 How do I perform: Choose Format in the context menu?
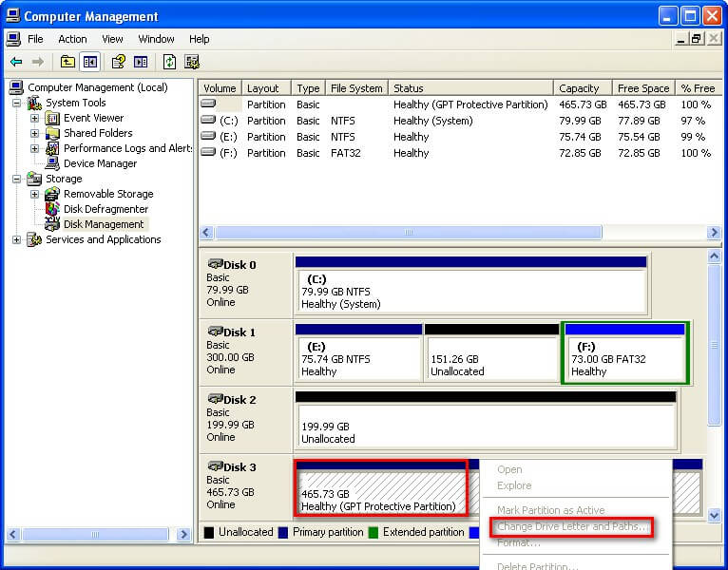tap(519, 543)
